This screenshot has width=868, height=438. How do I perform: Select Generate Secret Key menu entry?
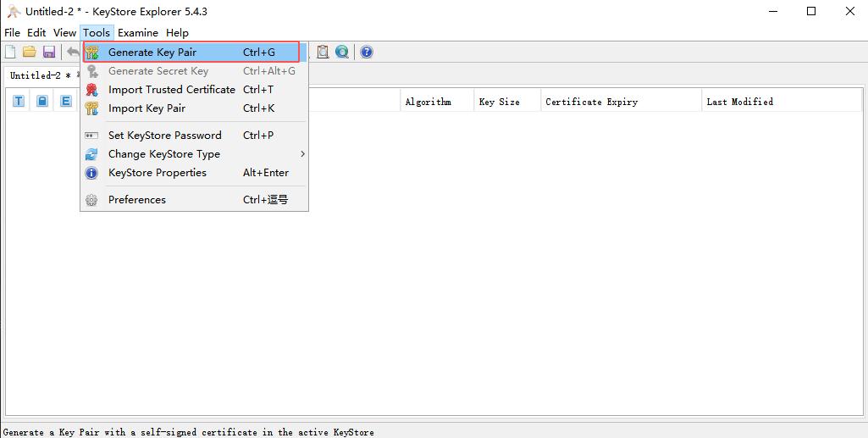(x=194, y=71)
